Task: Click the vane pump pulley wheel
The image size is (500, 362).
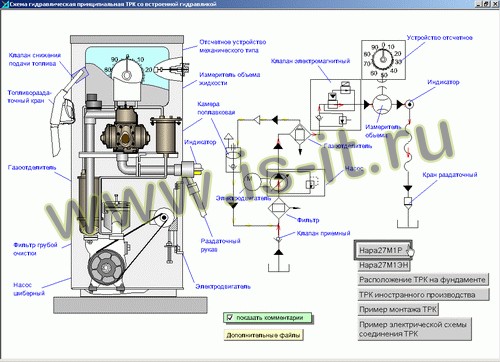Action: click(x=106, y=267)
